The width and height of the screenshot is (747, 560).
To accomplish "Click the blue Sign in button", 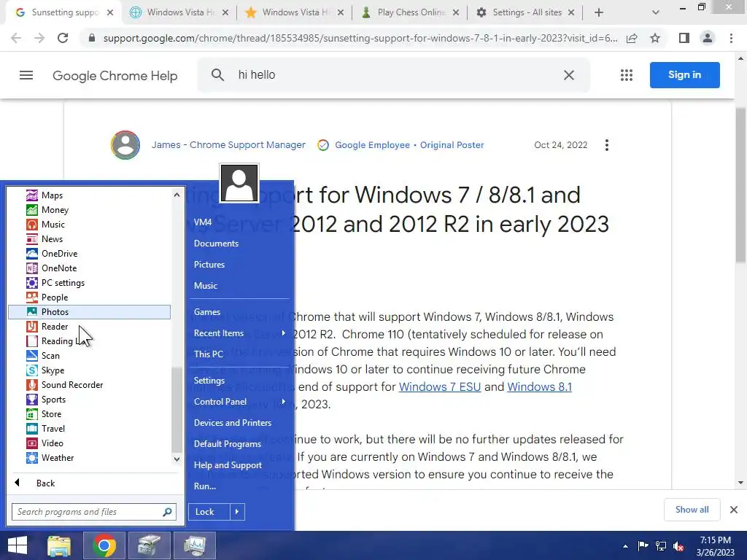I will [684, 75].
